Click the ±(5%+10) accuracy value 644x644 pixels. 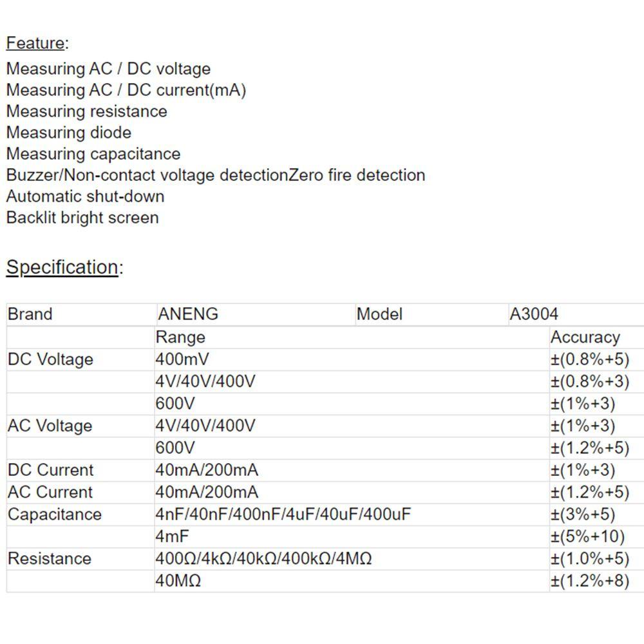tap(587, 536)
